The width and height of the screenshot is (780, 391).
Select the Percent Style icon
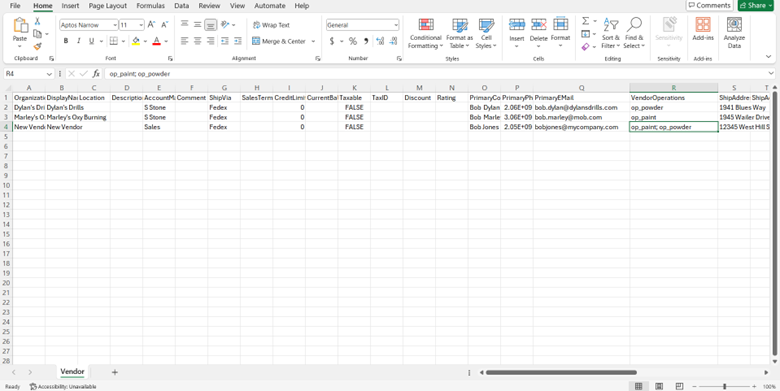[x=353, y=41]
